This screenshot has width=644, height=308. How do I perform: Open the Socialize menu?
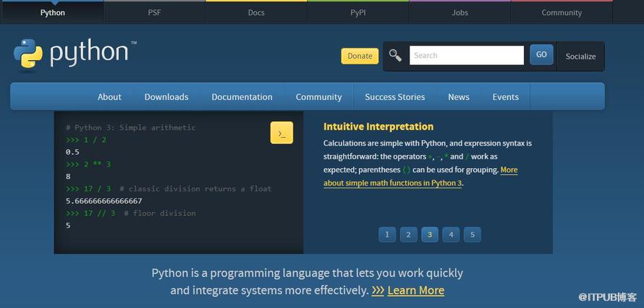pyautogui.click(x=580, y=57)
